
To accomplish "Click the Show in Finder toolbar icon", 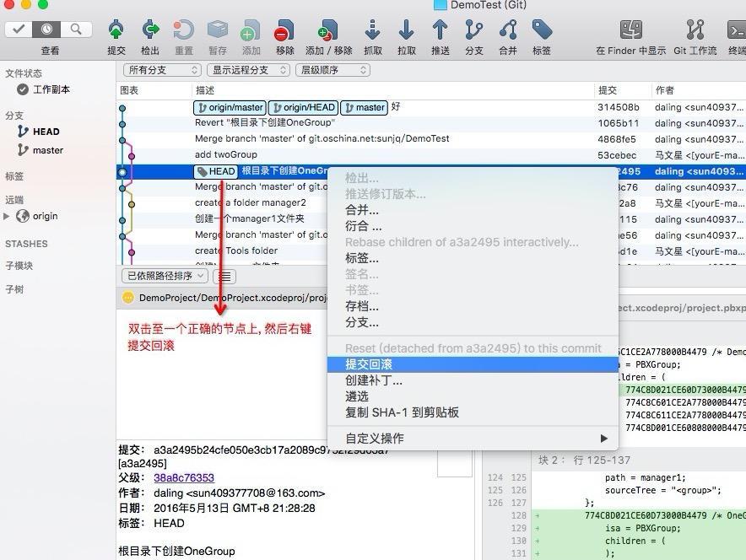I will click(631, 30).
